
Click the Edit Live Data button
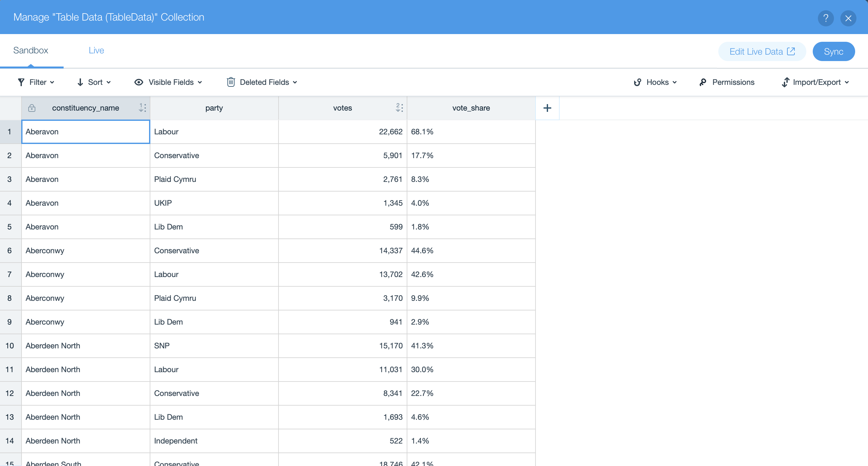click(762, 52)
